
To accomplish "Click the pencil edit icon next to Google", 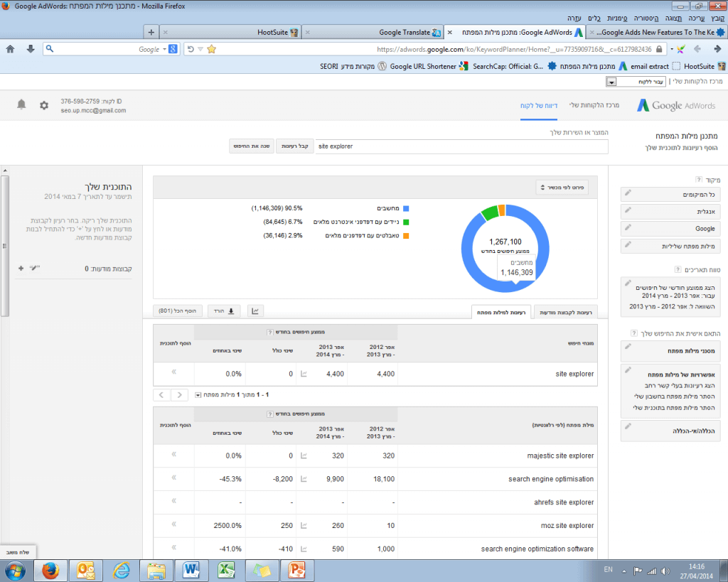I will (x=628, y=227).
